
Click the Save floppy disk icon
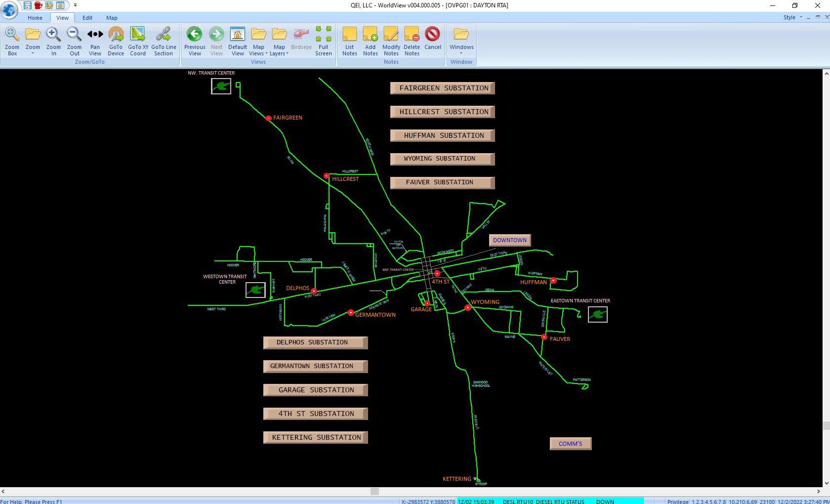click(28, 5)
